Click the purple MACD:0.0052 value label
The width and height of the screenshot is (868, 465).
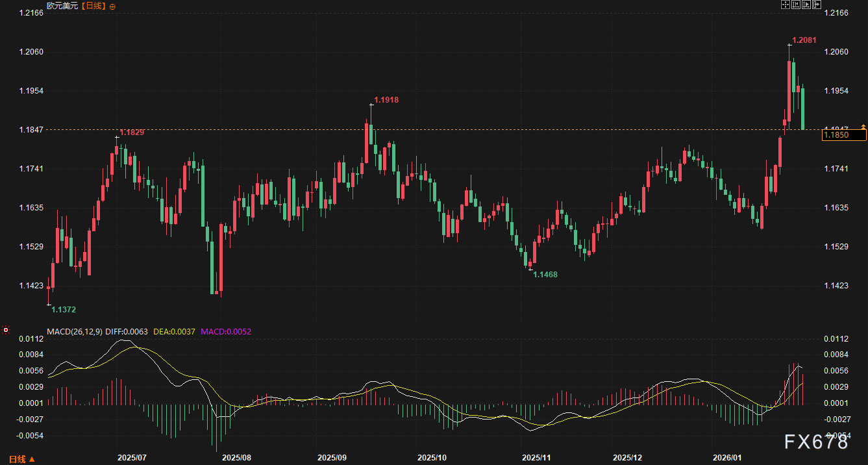click(226, 331)
